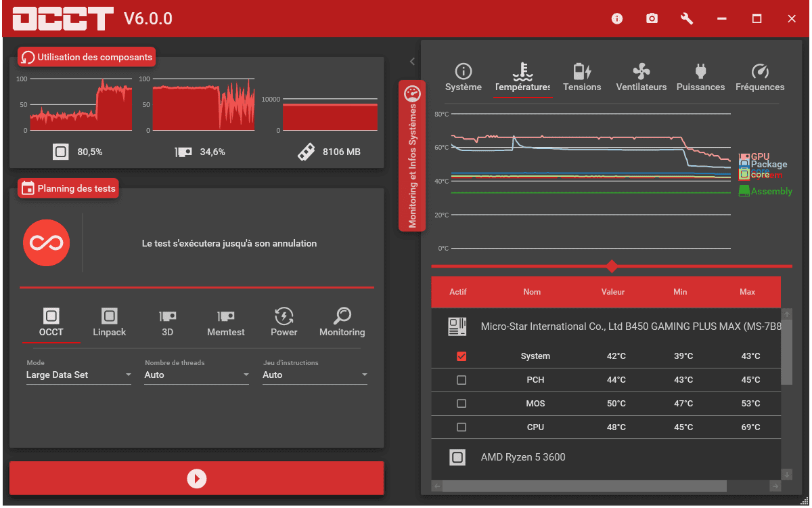The height and width of the screenshot is (508, 812).
Task: Click the gauge icon on Monitoring sidebar
Action: [412, 93]
